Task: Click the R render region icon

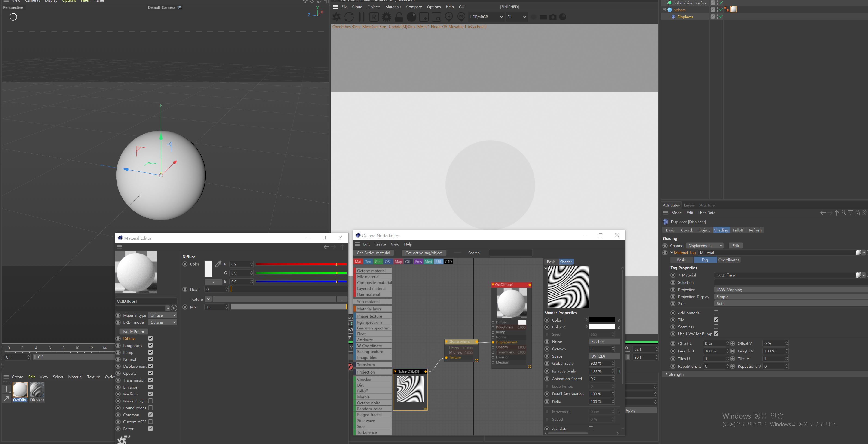Action: pyautogui.click(x=374, y=17)
